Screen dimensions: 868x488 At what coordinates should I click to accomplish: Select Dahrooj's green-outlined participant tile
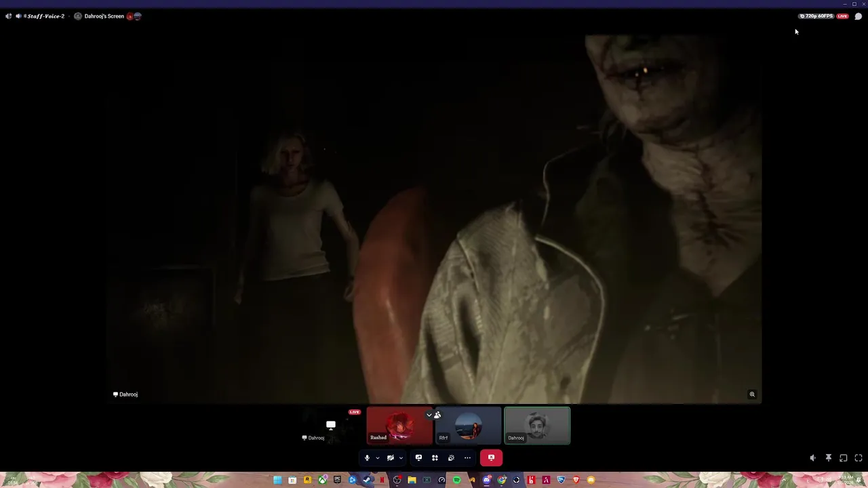pos(537,426)
